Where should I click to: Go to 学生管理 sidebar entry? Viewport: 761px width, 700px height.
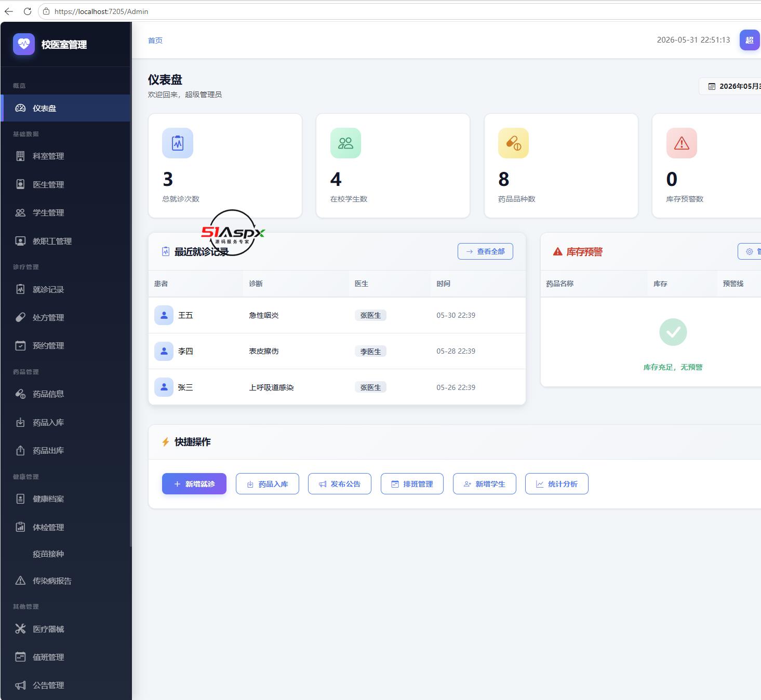65,212
